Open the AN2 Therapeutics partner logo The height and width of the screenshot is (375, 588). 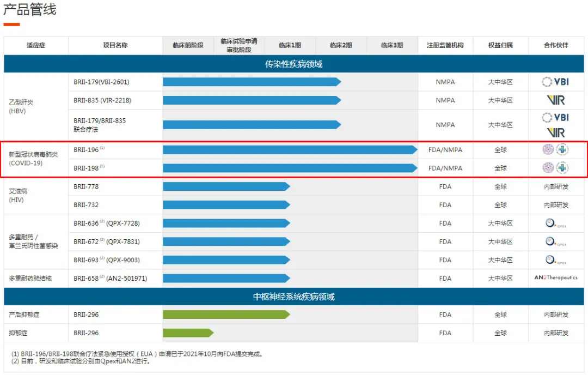coord(556,278)
